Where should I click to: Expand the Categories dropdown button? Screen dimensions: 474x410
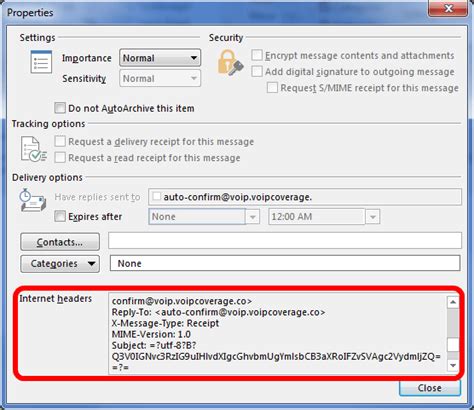tap(60, 264)
